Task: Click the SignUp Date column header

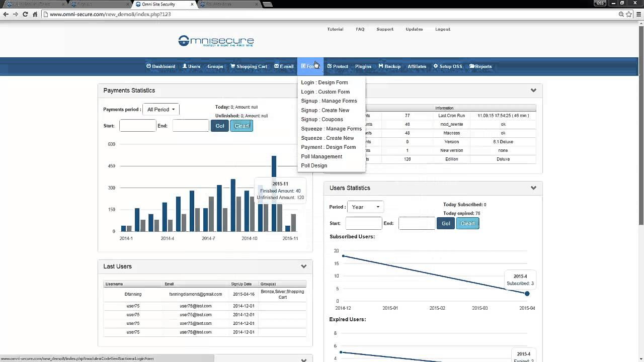Action: (242, 284)
